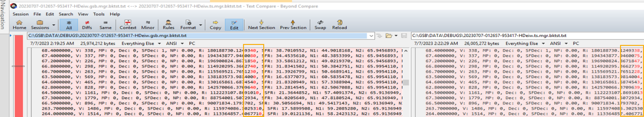Toggle Edit mode in the toolbar

(x=234, y=25)
